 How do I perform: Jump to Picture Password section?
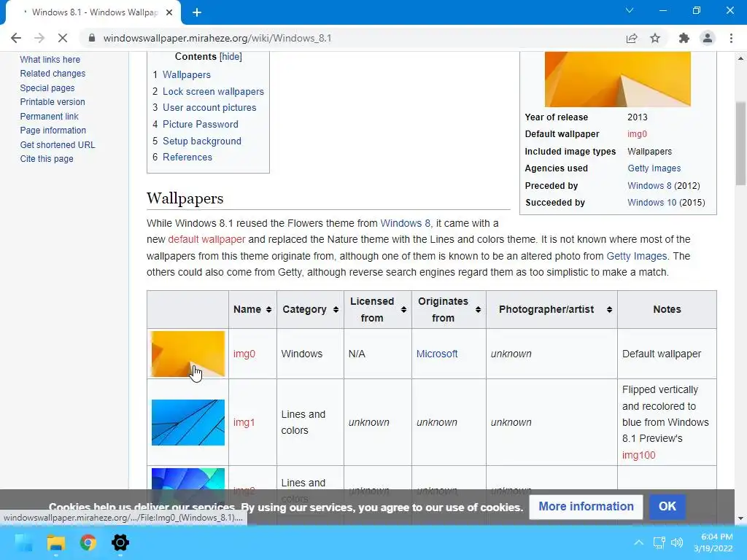200,124
